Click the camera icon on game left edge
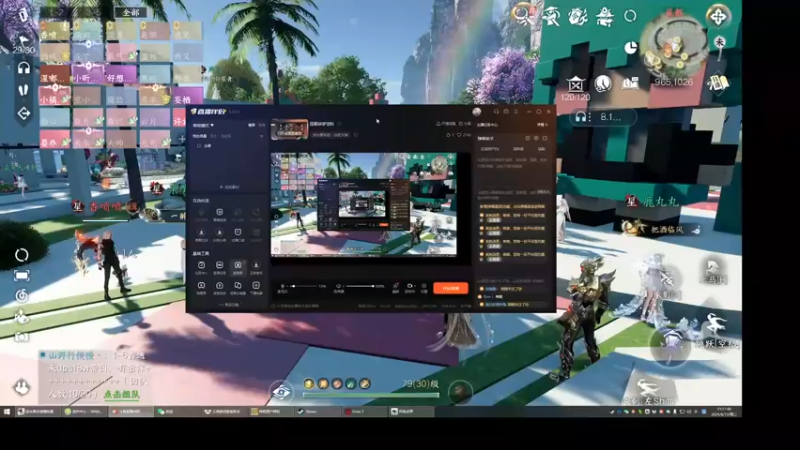The image size is (800, 450). click(21, 337)
